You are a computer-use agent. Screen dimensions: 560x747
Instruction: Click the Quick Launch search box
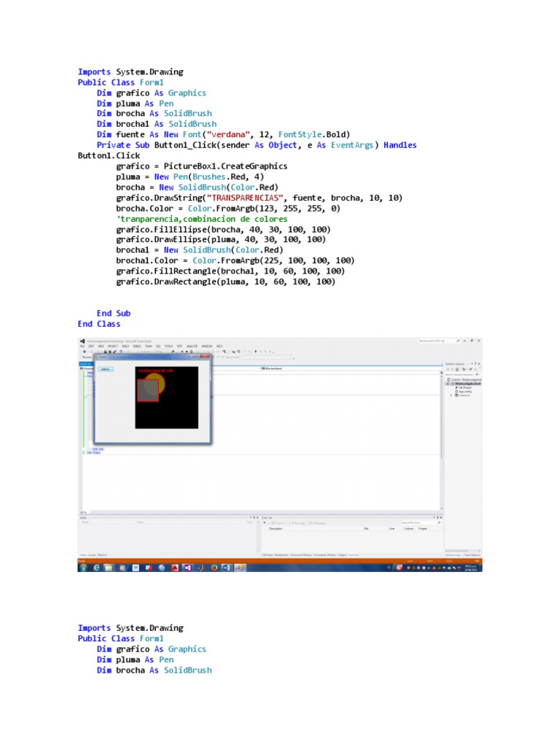click(x=438, y=341)
